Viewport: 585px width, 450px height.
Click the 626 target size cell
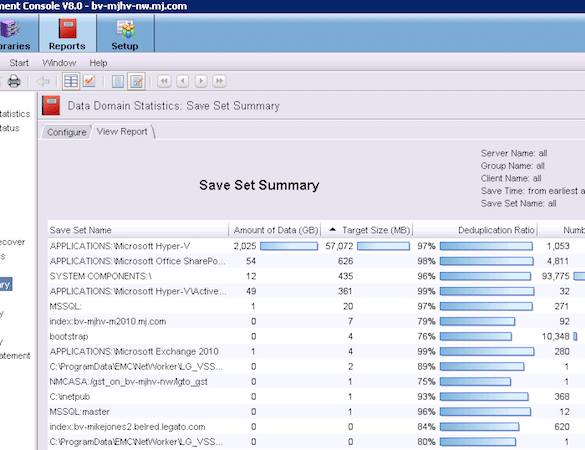[345, 261]
